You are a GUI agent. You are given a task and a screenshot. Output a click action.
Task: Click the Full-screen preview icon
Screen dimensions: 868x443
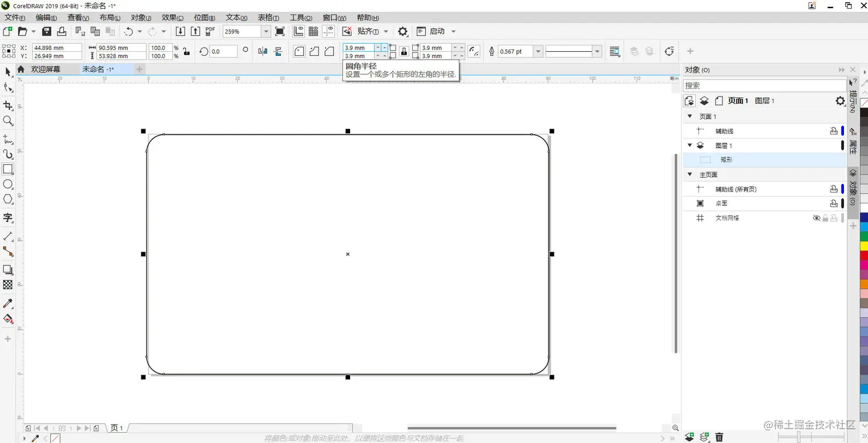coord(280,32)
